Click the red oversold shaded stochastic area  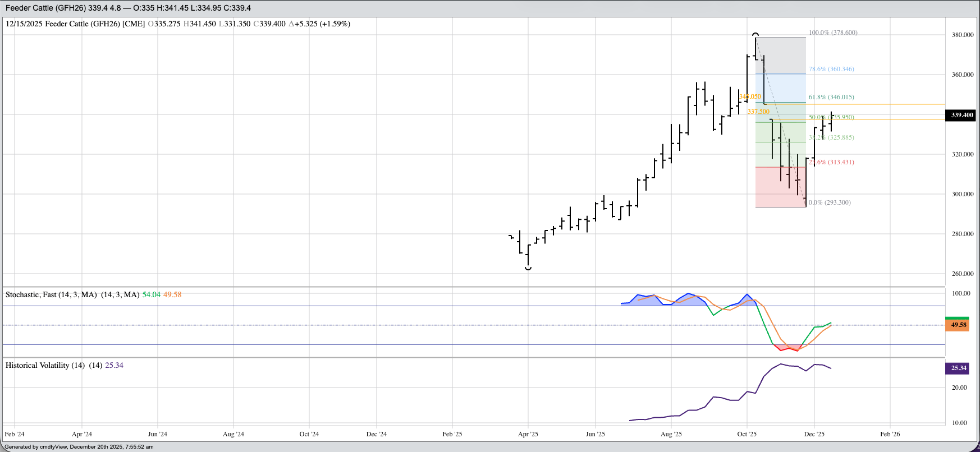pos(788,348)
